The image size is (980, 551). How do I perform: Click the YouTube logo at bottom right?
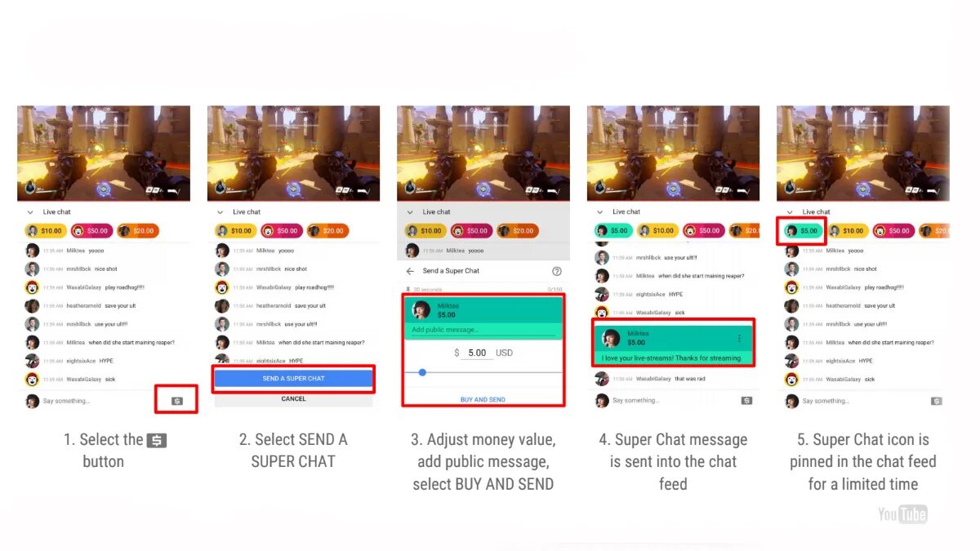(x=902, y=513)
